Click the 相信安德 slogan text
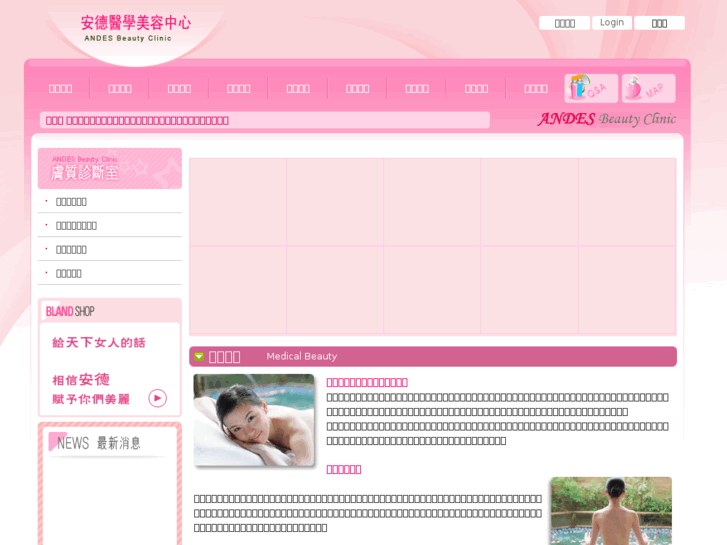Viewport: 727px width, 545px height. tap(81, 379)
